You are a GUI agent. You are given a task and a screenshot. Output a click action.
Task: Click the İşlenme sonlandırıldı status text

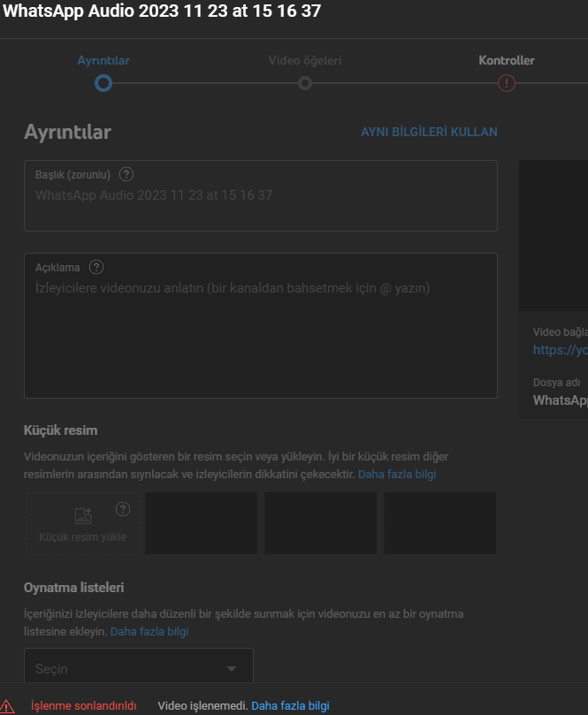(83, 706)
